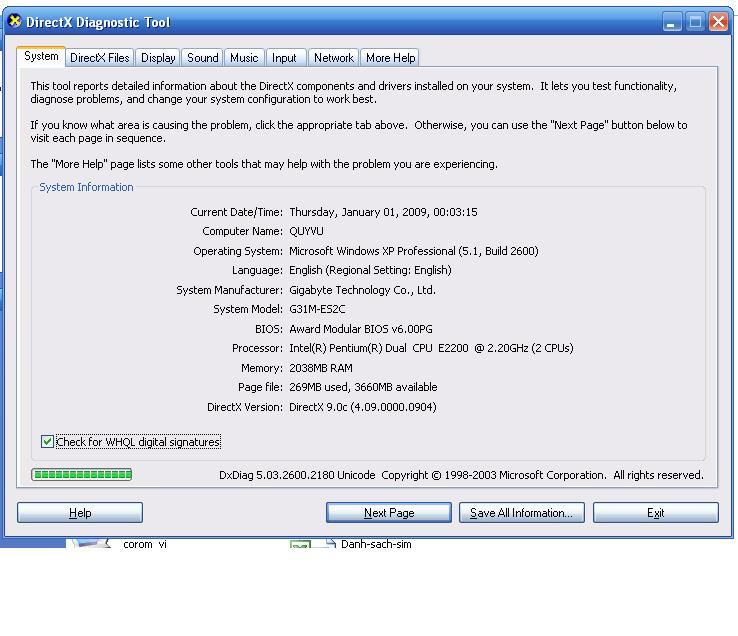The width and height of the screenshot is (738, 636).
Task: Minimize the DirectX Diagnostic Tool window
Action: [673, 22]
